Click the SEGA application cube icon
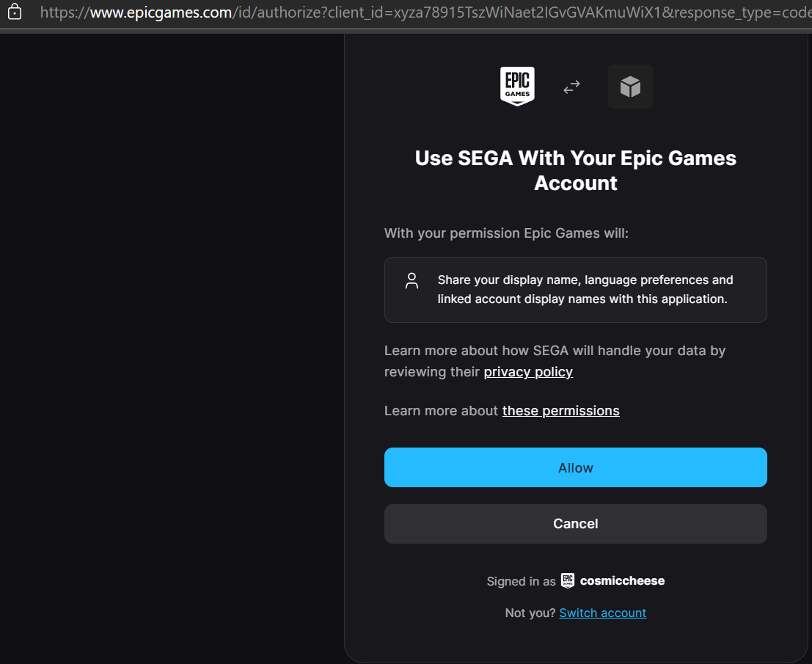Image resolution: width=812 pixels, height=664 pixels. pyautogui.click(x=630, y=87)
